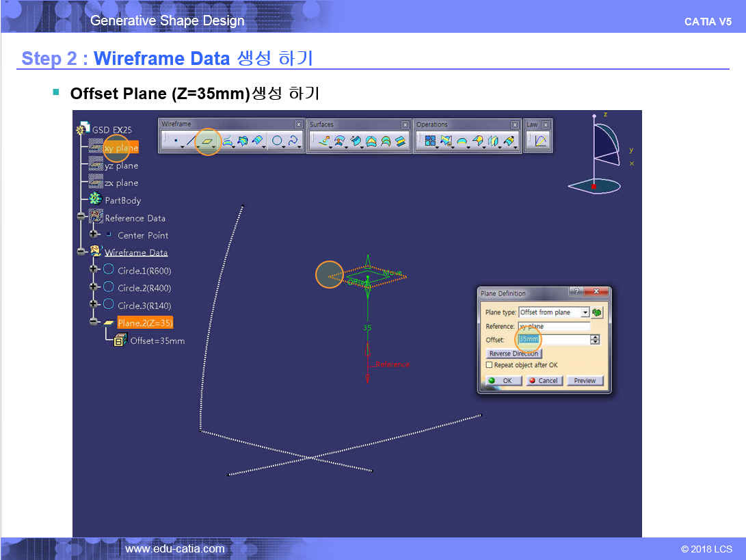The width and height of the screenshot is (746, 560).
Task: Click the Plane tool in Wireframe toolbar
Action: coord(207,142)
